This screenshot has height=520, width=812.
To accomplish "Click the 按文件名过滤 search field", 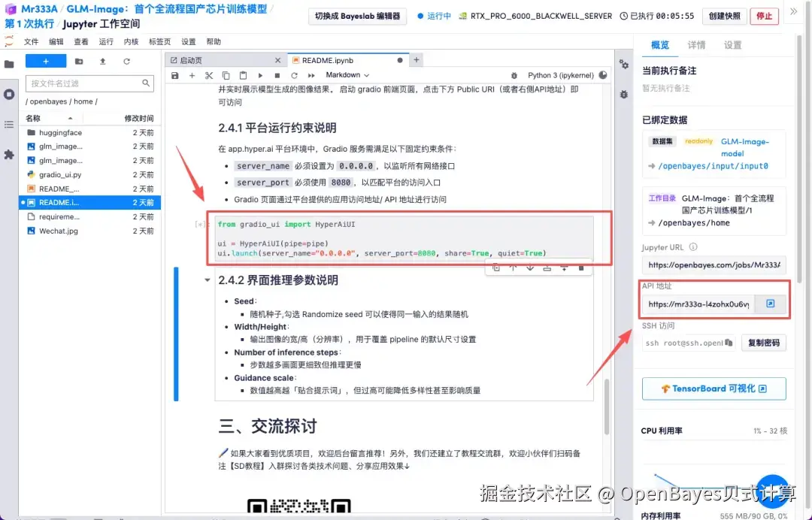I will 89,83.
